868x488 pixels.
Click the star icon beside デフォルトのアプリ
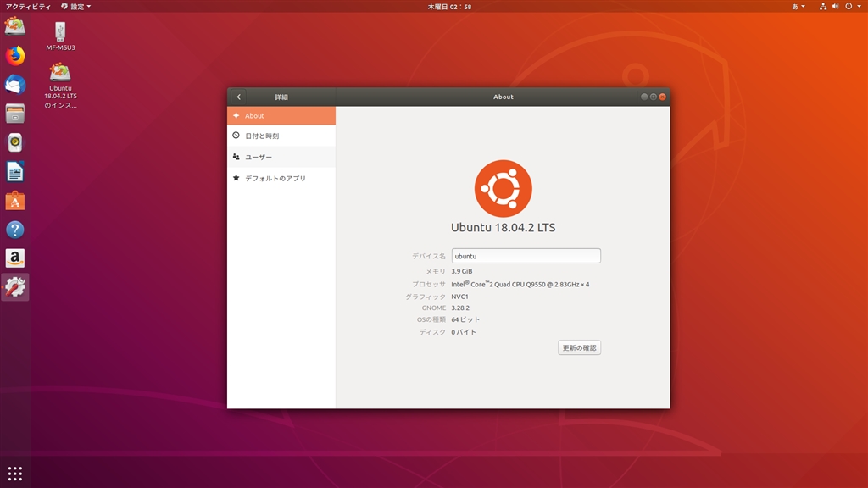236,178
